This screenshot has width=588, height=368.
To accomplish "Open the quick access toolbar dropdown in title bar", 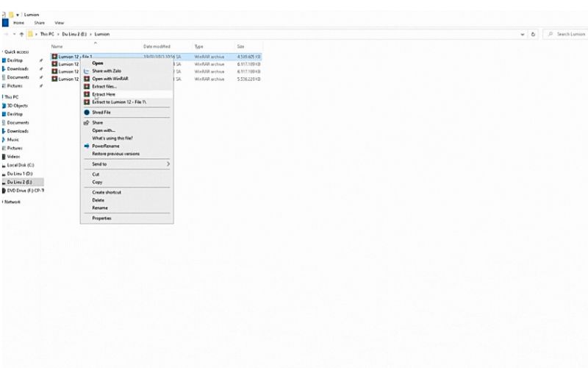I will [18, 15].
